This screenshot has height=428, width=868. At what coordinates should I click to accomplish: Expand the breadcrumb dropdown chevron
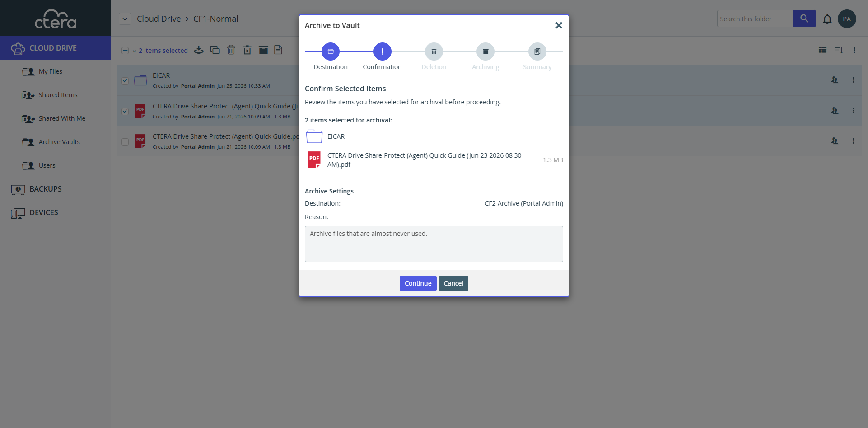pyautogui.click(x=125, y=19)
